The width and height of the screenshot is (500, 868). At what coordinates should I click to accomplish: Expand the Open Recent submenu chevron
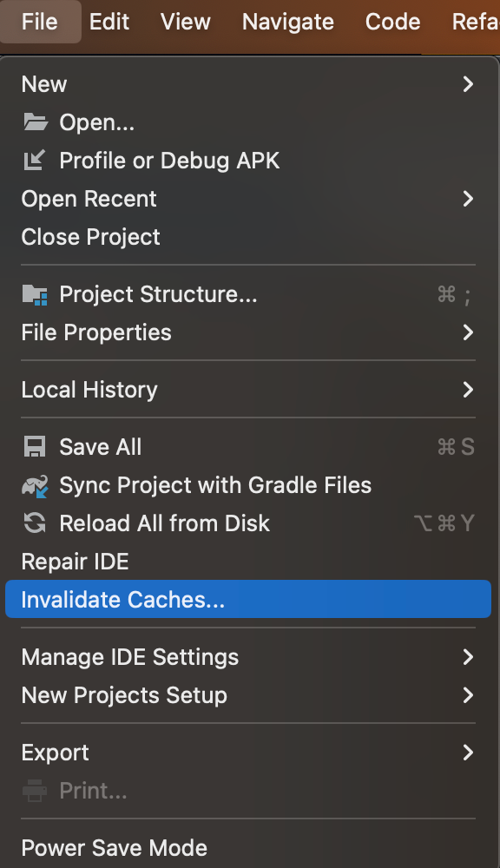pyautogui.click(x=468, y=199)
